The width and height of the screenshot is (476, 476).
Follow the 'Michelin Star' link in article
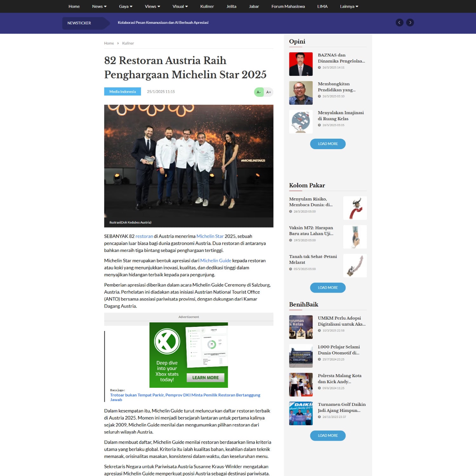[x=210, y=236]
